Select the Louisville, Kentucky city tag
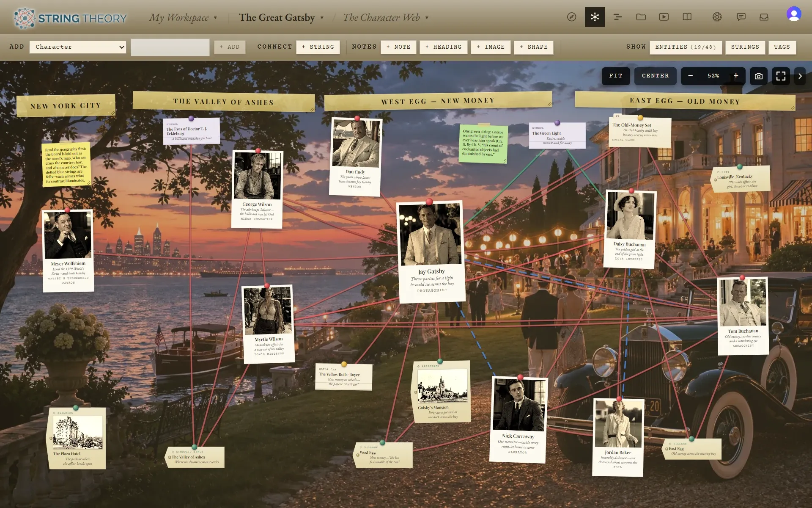This screenshot has width=812, height=508. [x=741, y=179]
